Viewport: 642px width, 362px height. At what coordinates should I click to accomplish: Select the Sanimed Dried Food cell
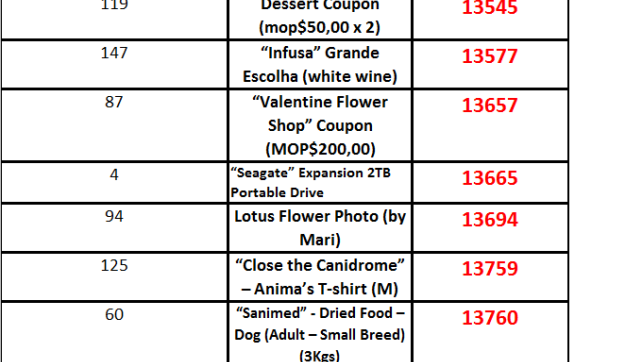tap(320, 333)
